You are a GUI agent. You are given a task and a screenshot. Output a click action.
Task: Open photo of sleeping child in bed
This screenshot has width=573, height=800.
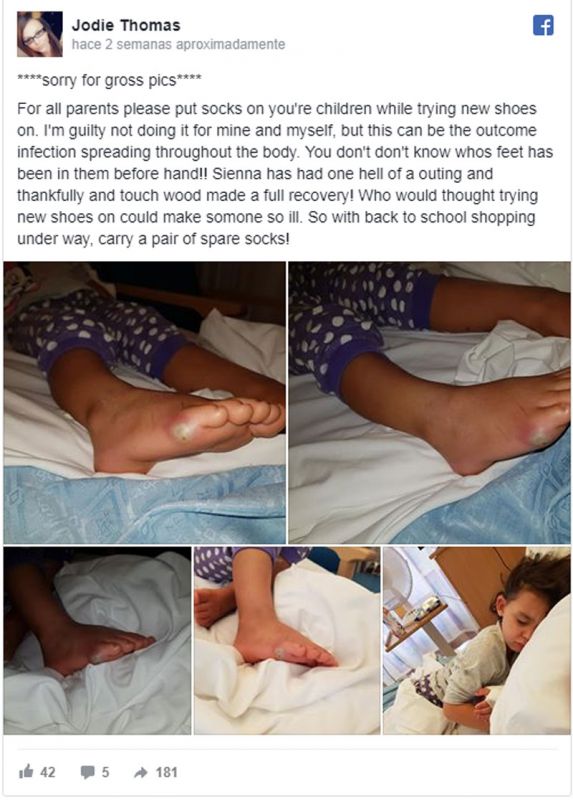(x=477, y=641)
